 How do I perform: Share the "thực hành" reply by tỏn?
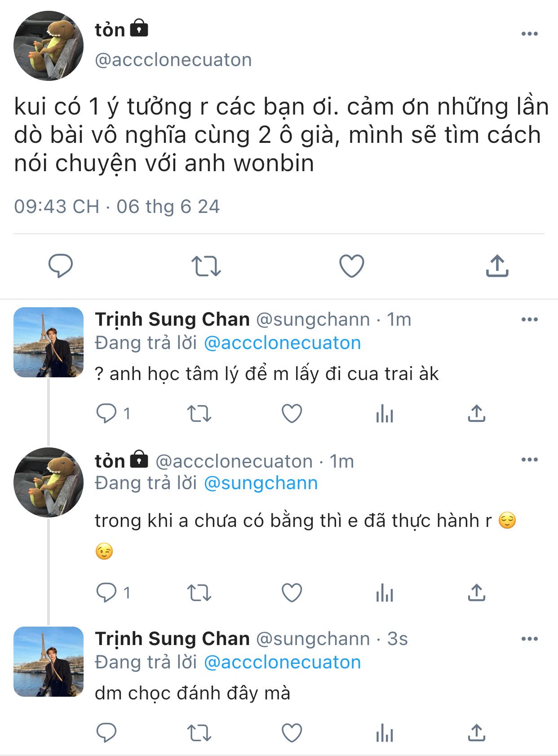(476, 592)
